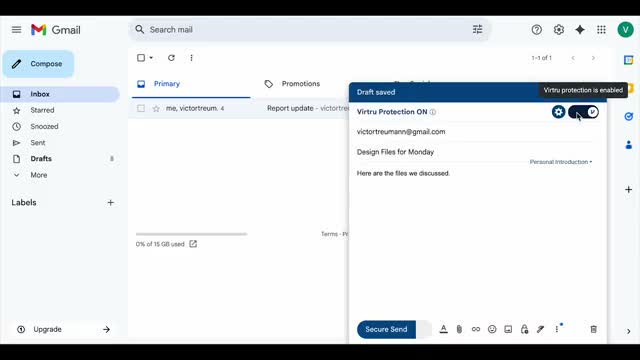
Task: Click the Upgrade button
Action: 64,329
